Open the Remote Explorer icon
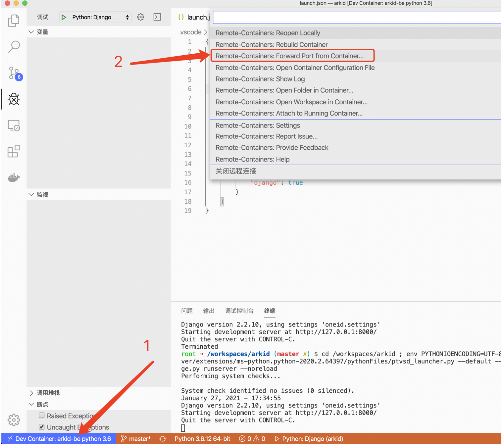The height and width of the screenshot is (445, 504). click(x=14, y=125)
